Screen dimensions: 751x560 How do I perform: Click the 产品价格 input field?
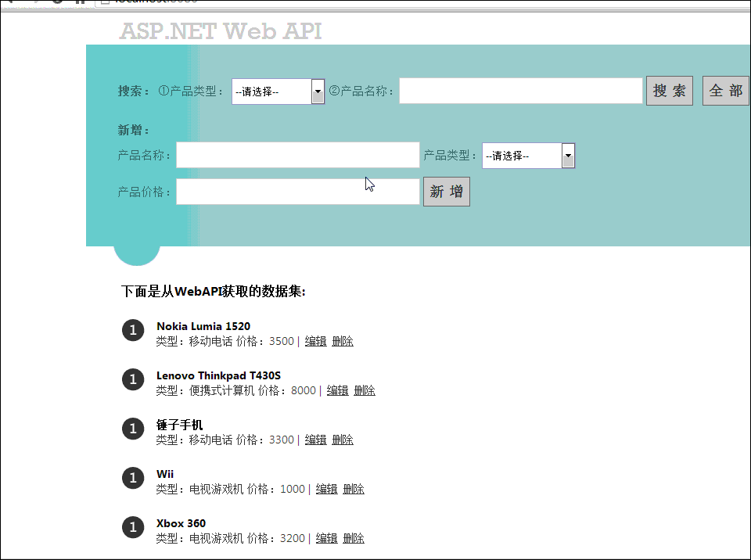pyautogui.click(x=297, y=192)
